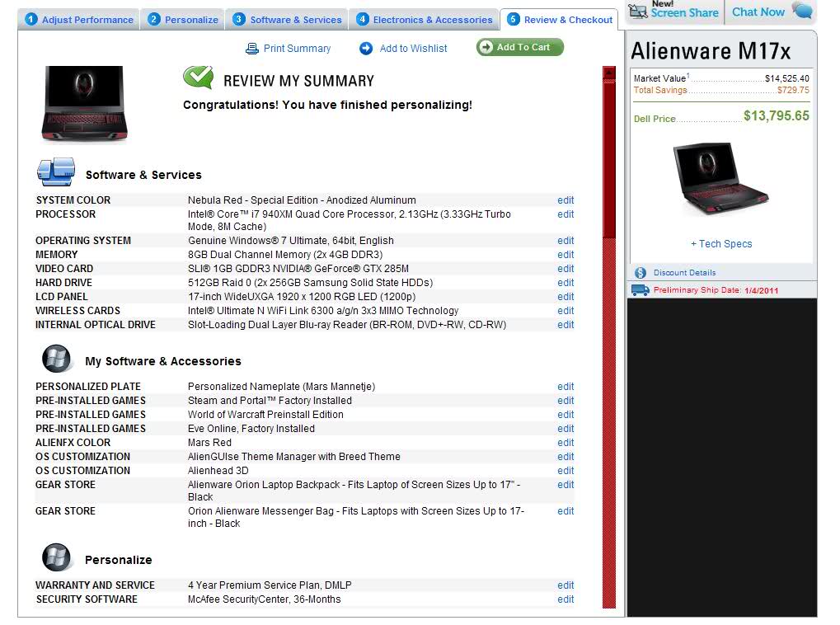Image resolution: width=840 pixels, height=625 pixels.
Task: Edit the AlienFX Color setting
Action: click(565, 443)
